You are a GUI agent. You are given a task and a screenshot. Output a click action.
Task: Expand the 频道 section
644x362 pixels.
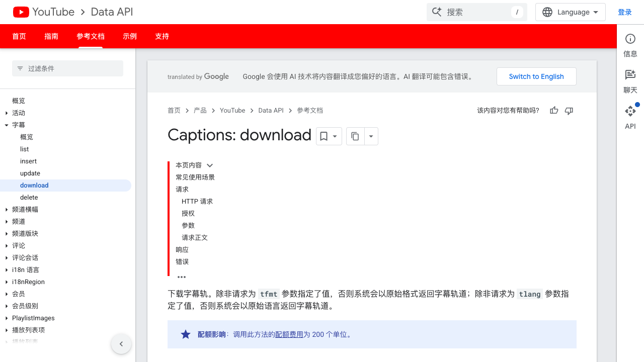click(7, 222)
